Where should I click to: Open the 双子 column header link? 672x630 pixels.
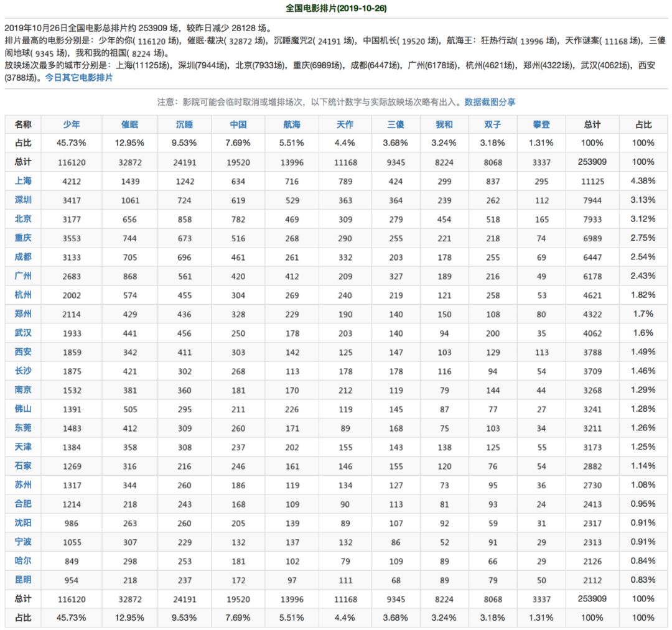[492, 124]
